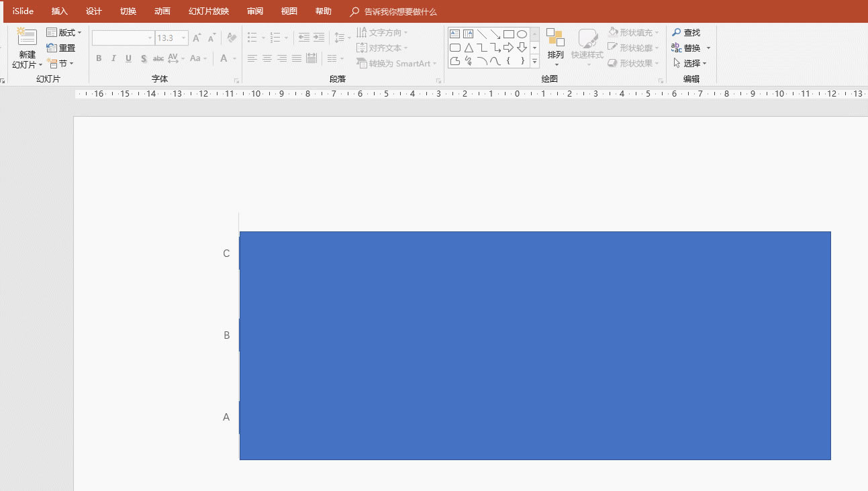Toggle text shadow S button
The height and width of the screenshot is (491, 868).
coord(144,58)
